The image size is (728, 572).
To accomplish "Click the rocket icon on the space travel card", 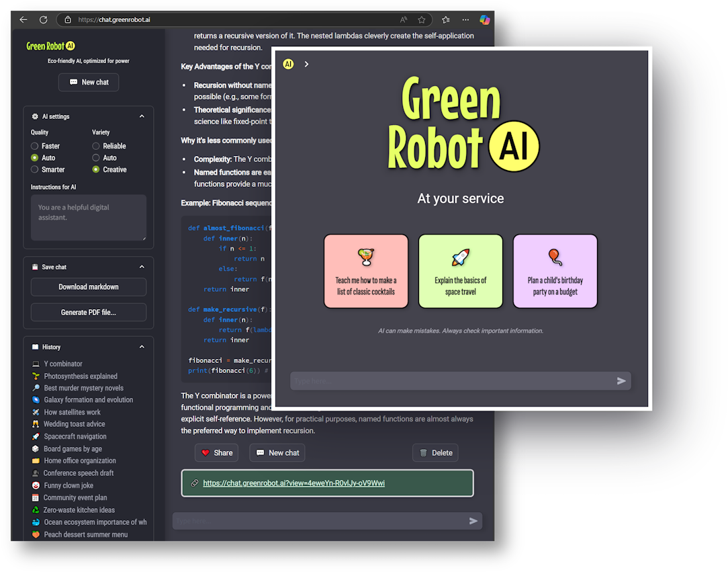I will (x=461, y=256).
